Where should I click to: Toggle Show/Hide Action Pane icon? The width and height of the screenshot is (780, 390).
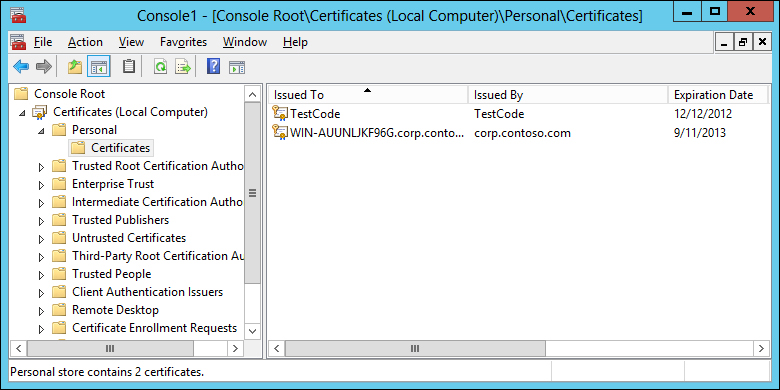(x=236, y=67)
